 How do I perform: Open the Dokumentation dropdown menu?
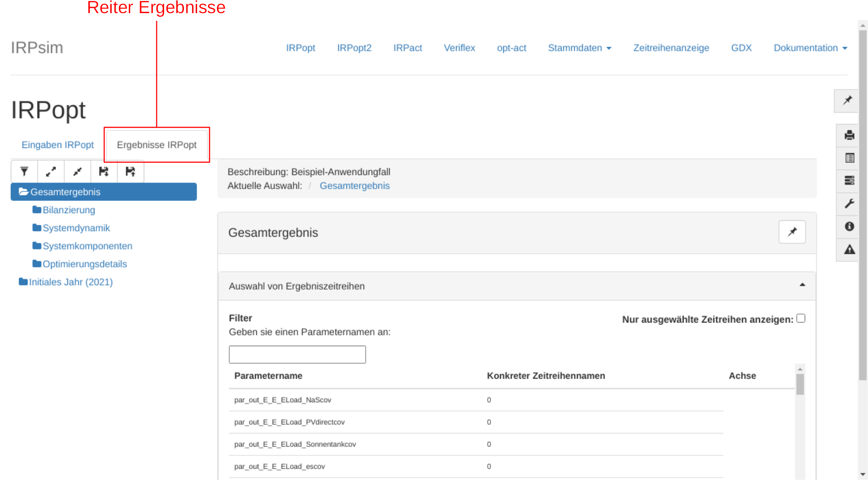point(810,48)
